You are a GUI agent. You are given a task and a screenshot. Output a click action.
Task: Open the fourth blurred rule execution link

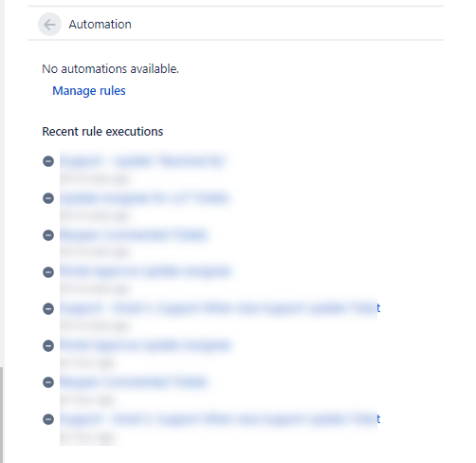pos(145,271)
